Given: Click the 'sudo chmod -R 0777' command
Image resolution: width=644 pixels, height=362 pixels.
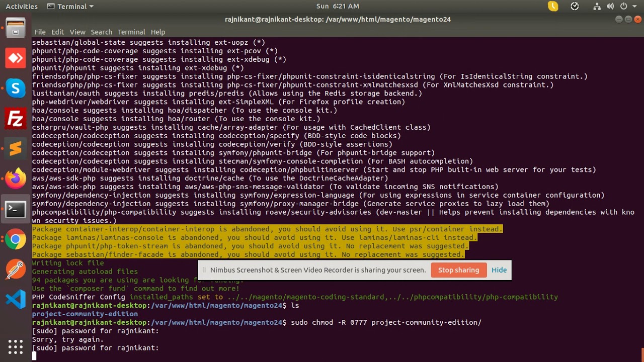Looking at the screenshot, I should click(386, 322).
